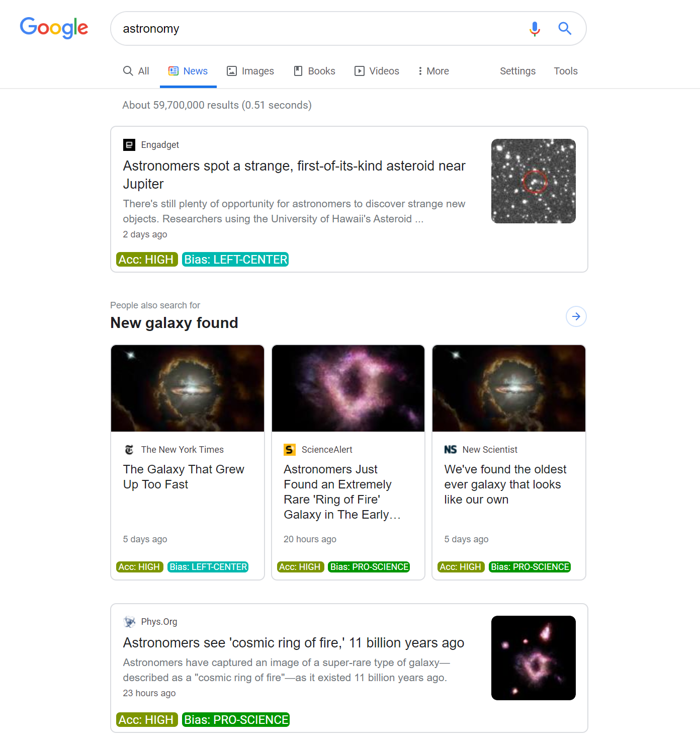Click the blue magnifying glass search icon
The width and height of the screenshot is (700, 743).
(x=565, y=29)
